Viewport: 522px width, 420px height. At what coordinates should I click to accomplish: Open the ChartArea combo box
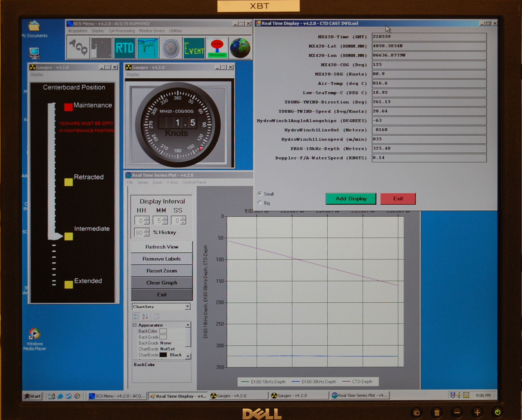tap(187, 306)
